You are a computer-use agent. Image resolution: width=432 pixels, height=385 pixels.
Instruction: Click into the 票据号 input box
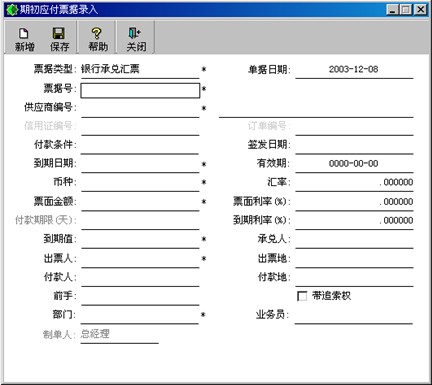pyautogui.click(x=140, y=90)
